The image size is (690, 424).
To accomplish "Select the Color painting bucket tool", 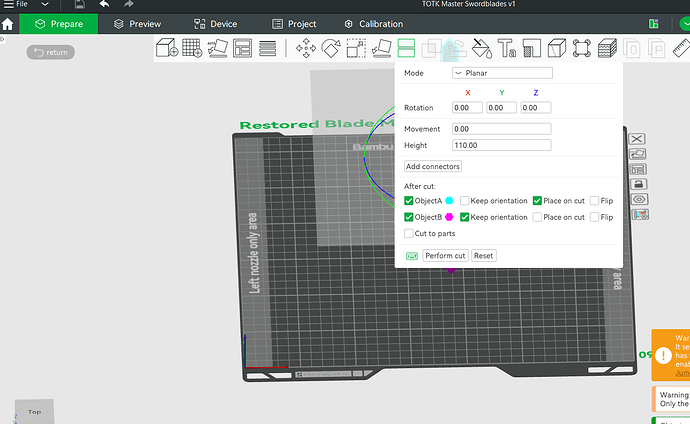I will tap(481, 48).
